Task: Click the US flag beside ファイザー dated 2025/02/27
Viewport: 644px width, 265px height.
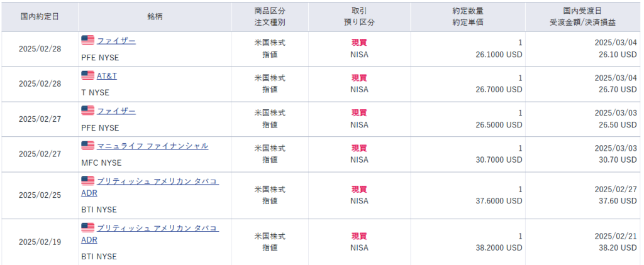Action: pyautogui.click(x=87, y=111)
